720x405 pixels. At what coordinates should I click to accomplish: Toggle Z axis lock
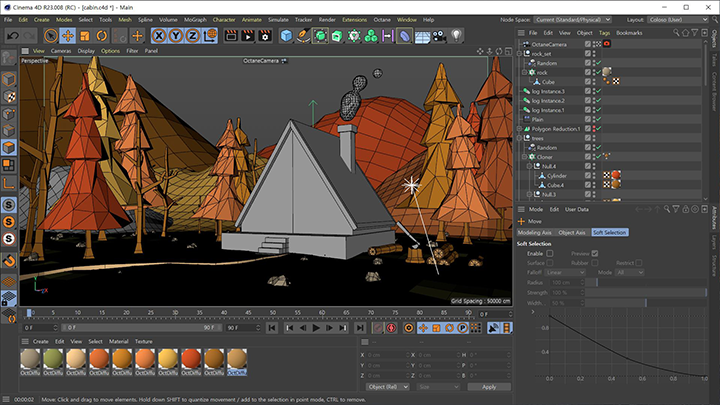[193, 35]
